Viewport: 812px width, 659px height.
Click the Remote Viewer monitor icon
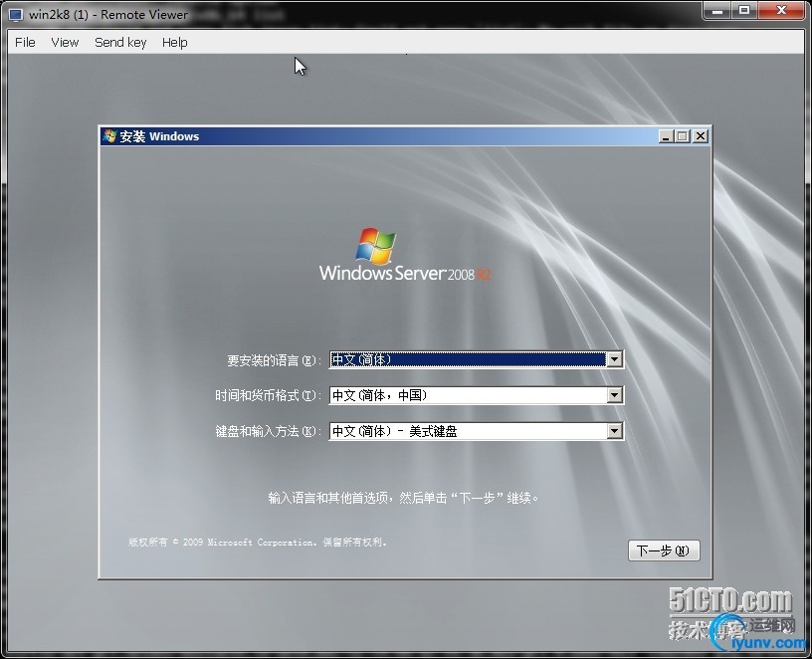tap(16, 15)
